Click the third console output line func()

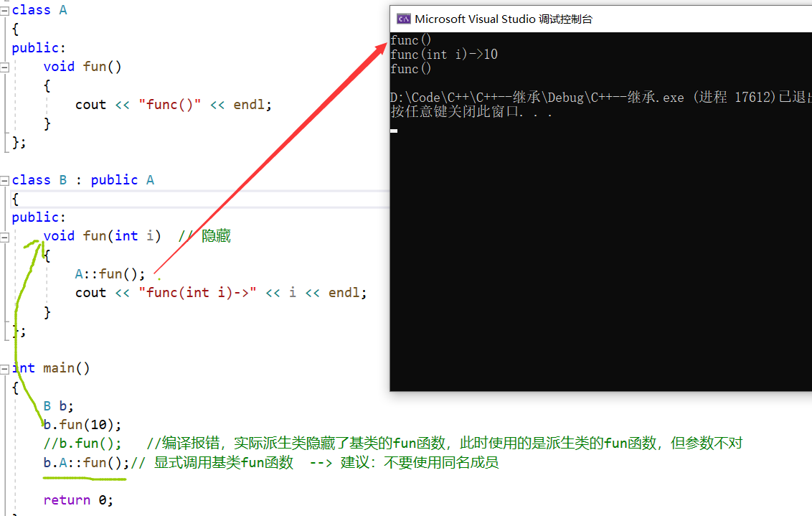tap(410, 69)
